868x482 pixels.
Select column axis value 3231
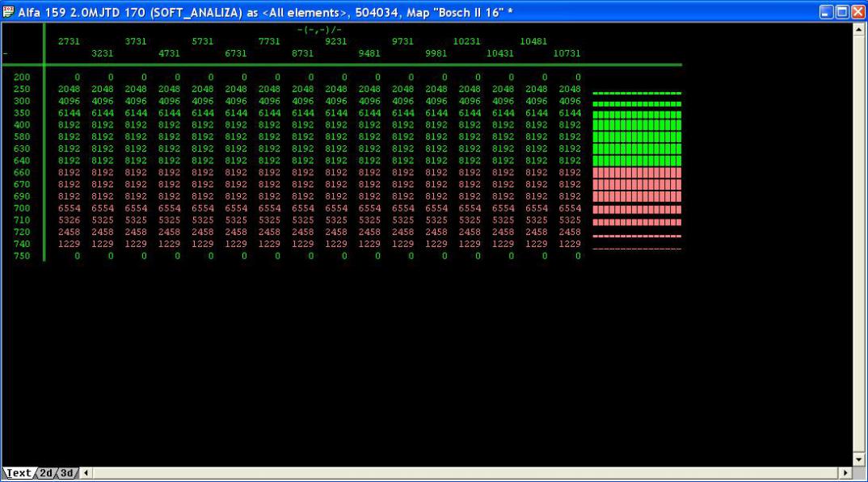click(103, 53)
